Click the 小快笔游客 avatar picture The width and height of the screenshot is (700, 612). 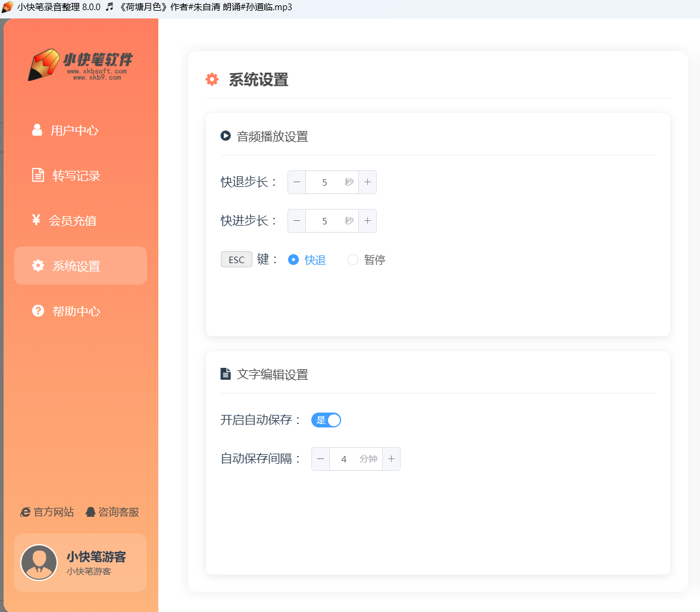pyautogui.click(x=39, y=563)
